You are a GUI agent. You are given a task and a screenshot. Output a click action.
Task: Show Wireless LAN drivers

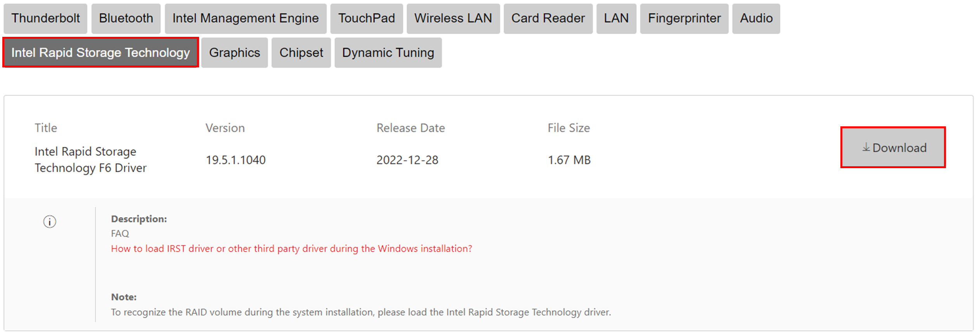453,19
